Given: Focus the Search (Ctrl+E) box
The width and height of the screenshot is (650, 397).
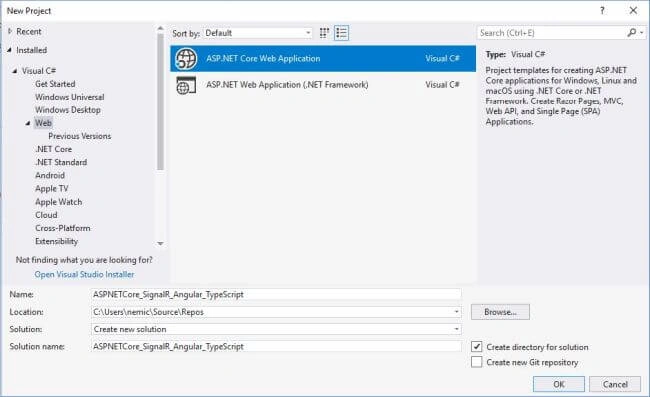Looking at the screenshot, I should coord(551,33).
